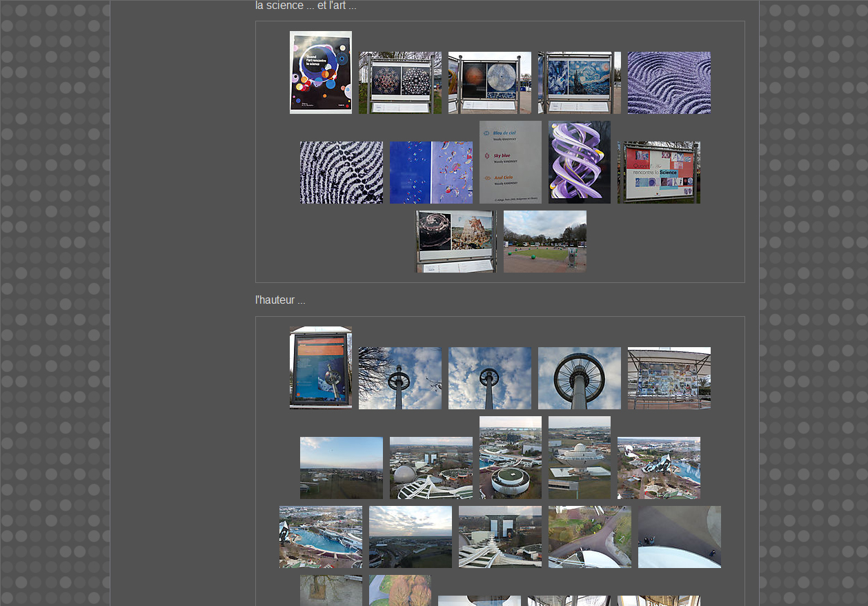Click the galaxy and Tower of Babel panel
The width and height of the screenshot is (868, 606).
(x=455, y=242)
